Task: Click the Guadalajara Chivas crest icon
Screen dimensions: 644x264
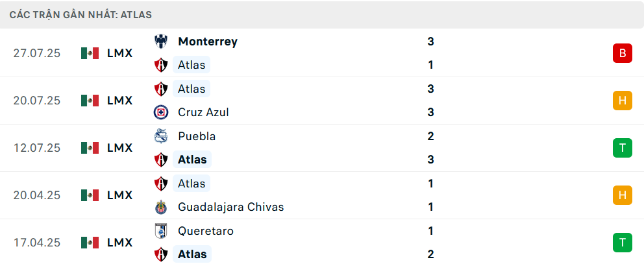Action: pos(160,207)
